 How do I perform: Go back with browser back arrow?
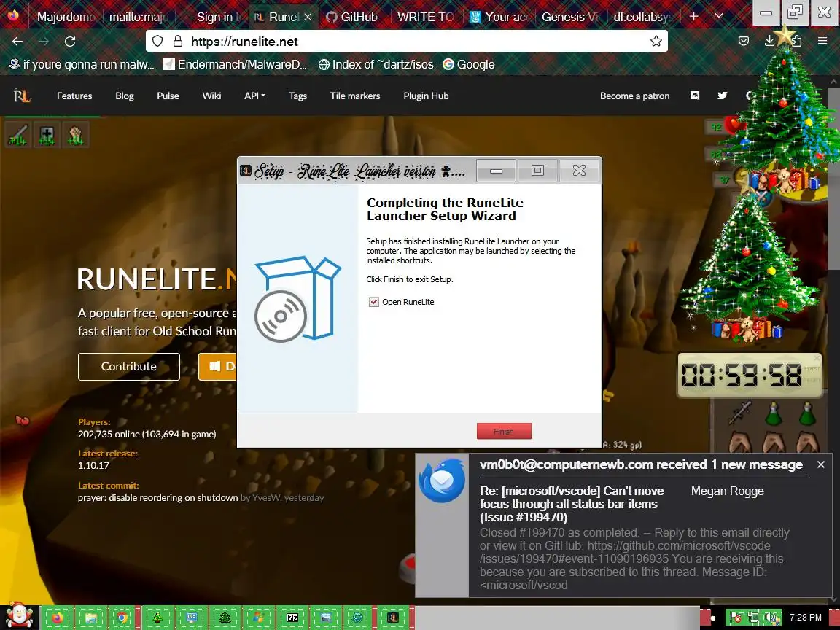[17, 42]
